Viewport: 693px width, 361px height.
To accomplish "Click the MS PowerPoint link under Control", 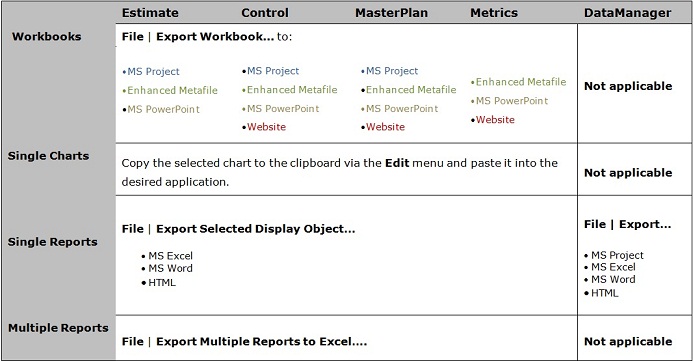I will (x=283, y=109).
